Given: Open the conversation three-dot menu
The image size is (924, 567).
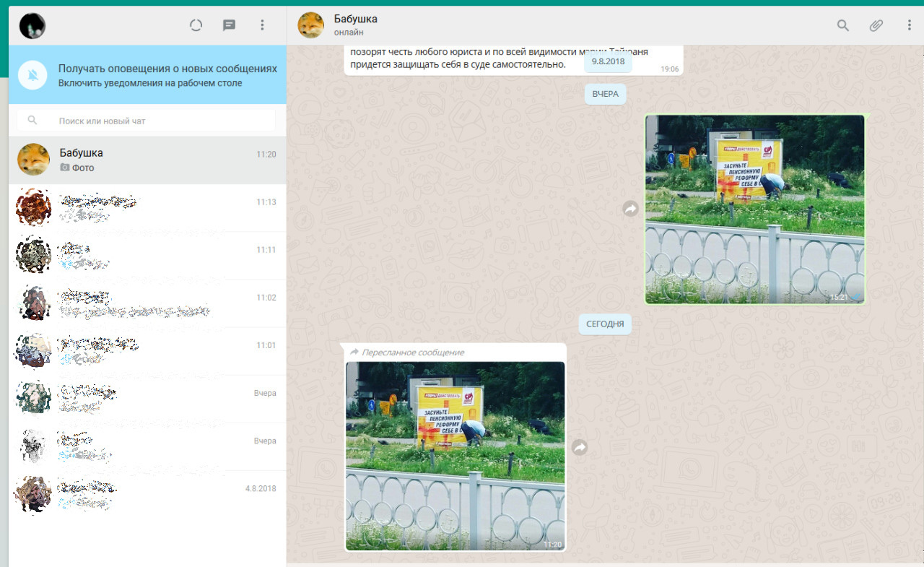Looking at the screenshot, I should [x=909, y=25].
